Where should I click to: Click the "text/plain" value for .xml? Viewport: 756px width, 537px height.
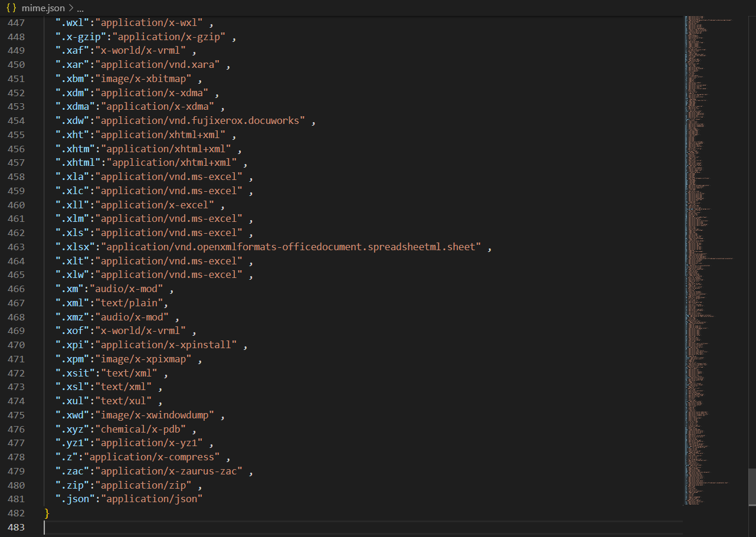pos(129,303)
